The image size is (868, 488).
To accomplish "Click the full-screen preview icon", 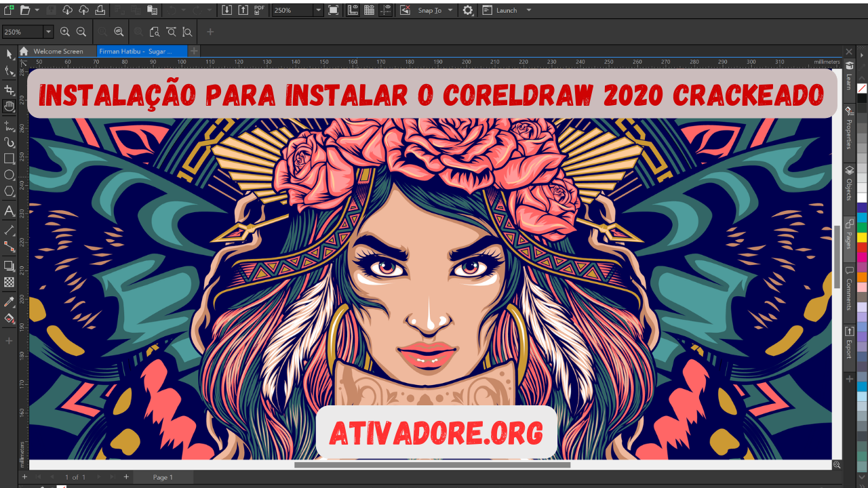I will [x=333, y=10].
